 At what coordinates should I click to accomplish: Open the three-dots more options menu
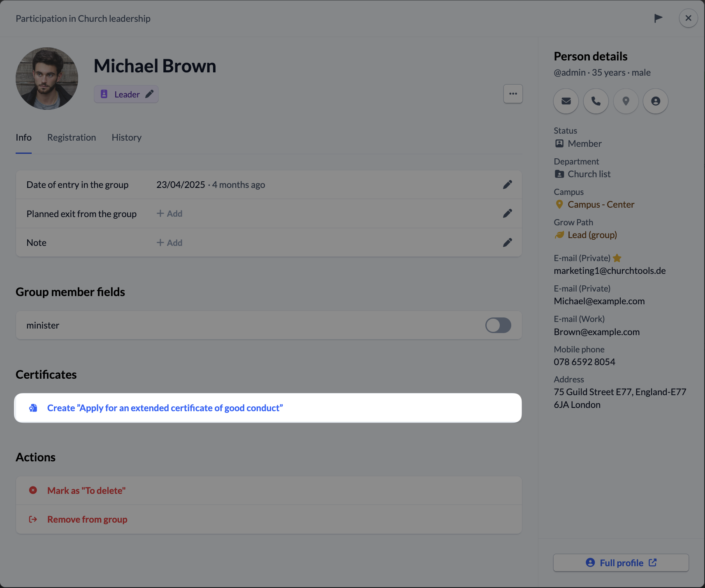pos(513,94)
